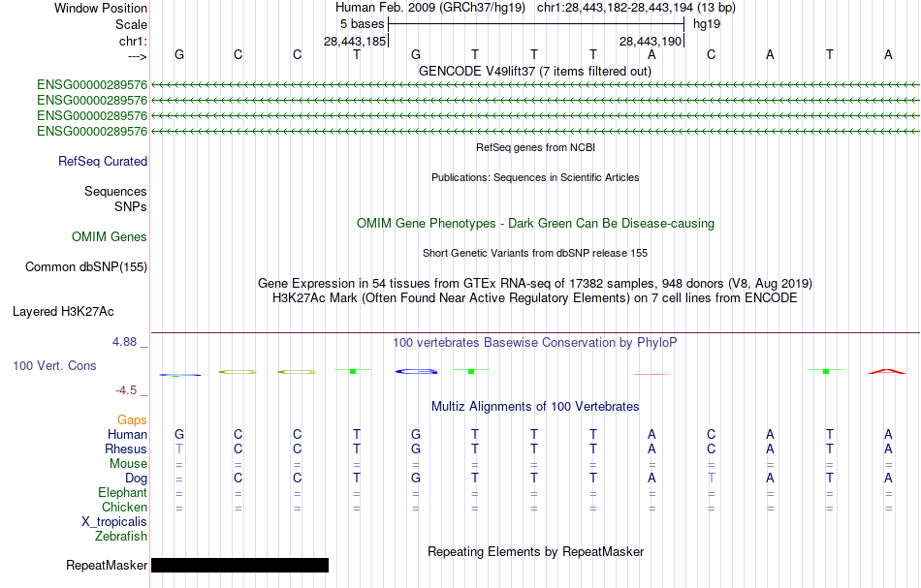Click the grey T mismatch in the Rhesus row
Image resolution: width=921 pixels, height=588 pixels.
(179, 449)
